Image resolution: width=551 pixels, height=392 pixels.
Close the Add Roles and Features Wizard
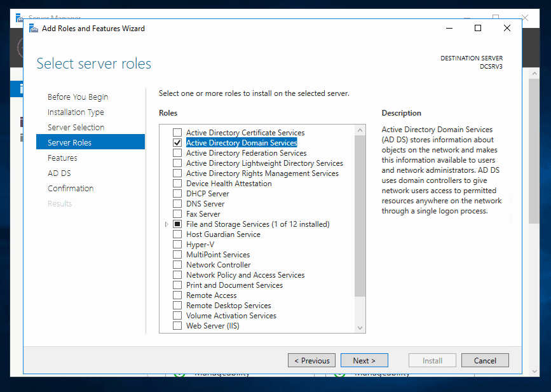507,28
